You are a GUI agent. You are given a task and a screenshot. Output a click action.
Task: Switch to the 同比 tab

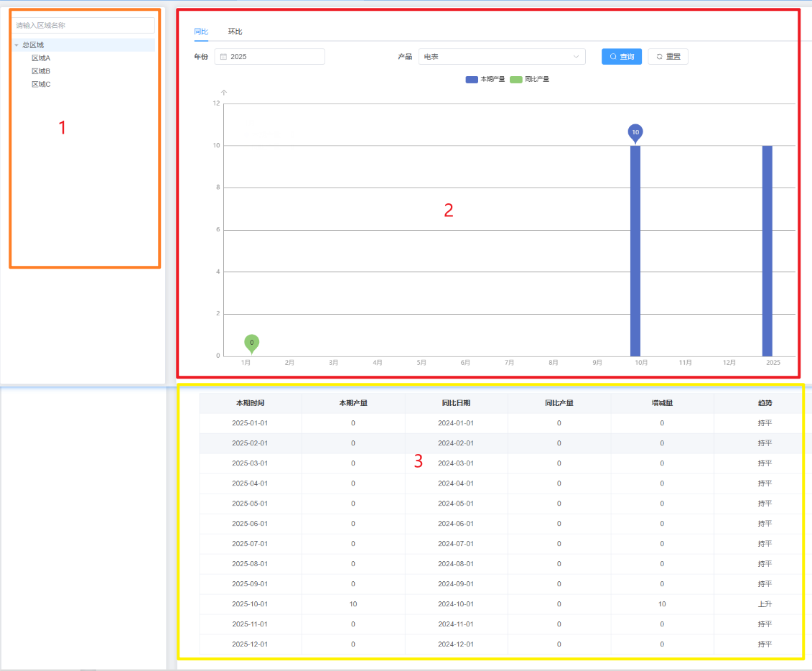tap(201, 32)
